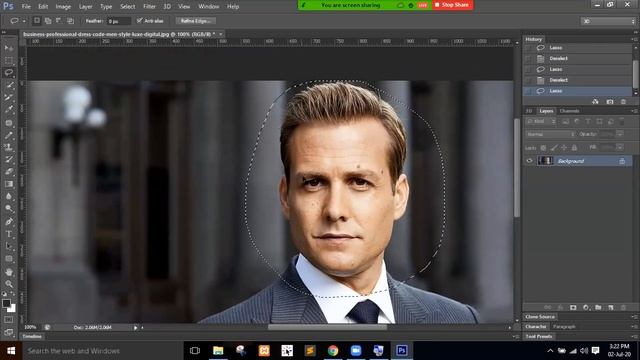Select the Blur tool
This screenshot has height=360, width=640.
(x=9, y=196)
